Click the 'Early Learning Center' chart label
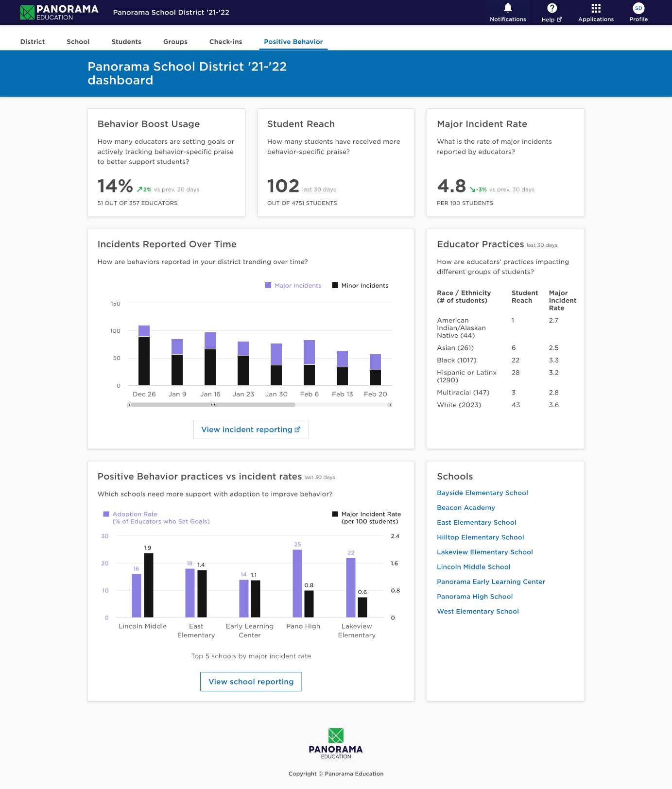672x789 pixels. click(250, 631)
